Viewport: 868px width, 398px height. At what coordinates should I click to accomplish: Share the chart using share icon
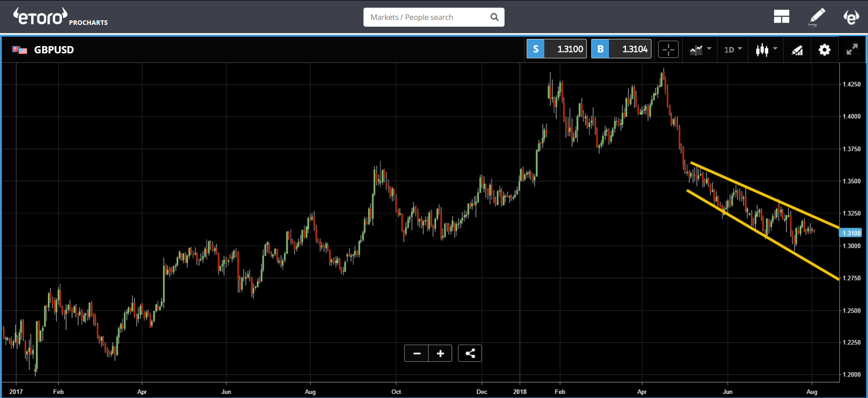(x=470, y=353)
